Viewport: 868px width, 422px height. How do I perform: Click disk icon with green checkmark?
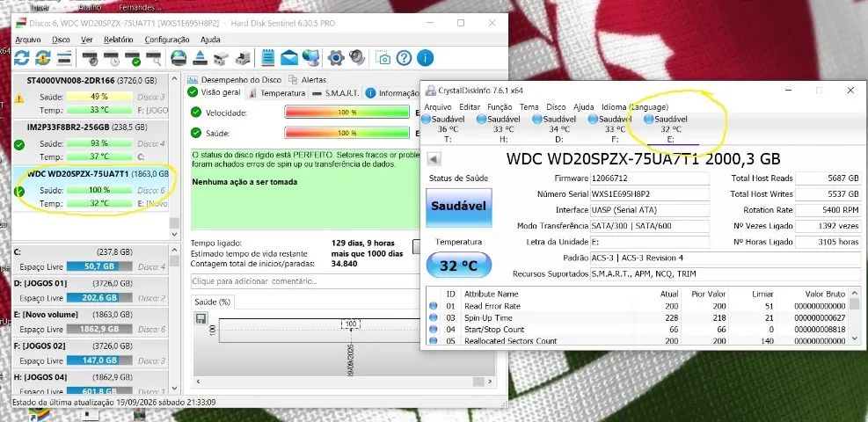pos(134,57)
